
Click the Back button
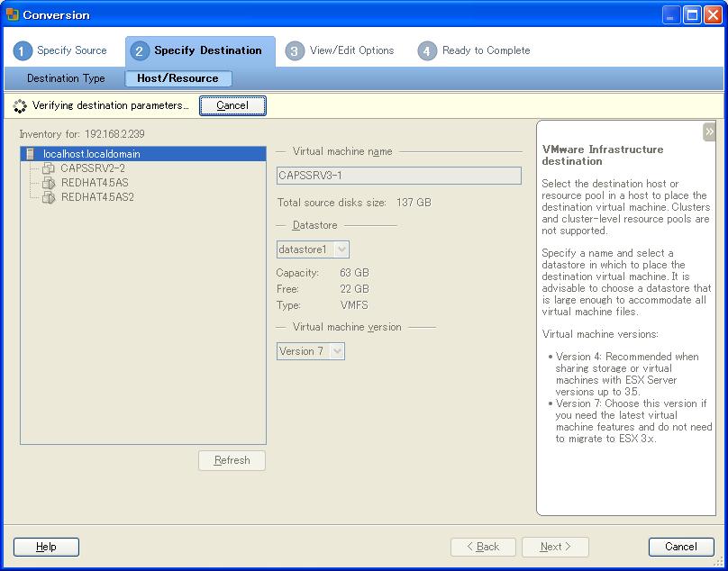tap(483, 547)
